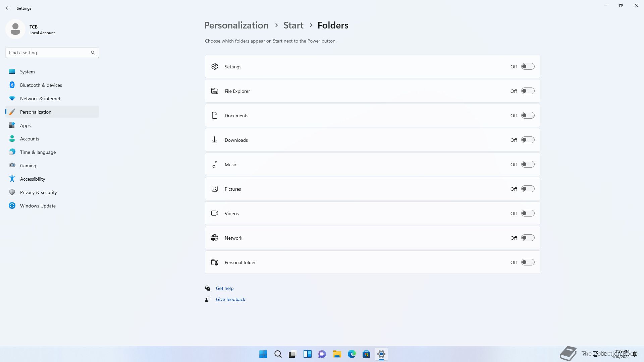Image resolution: width=644 pixels, height=362 pixels.
Task: Click the File Explorer row icon
Action: coord(215,91)
